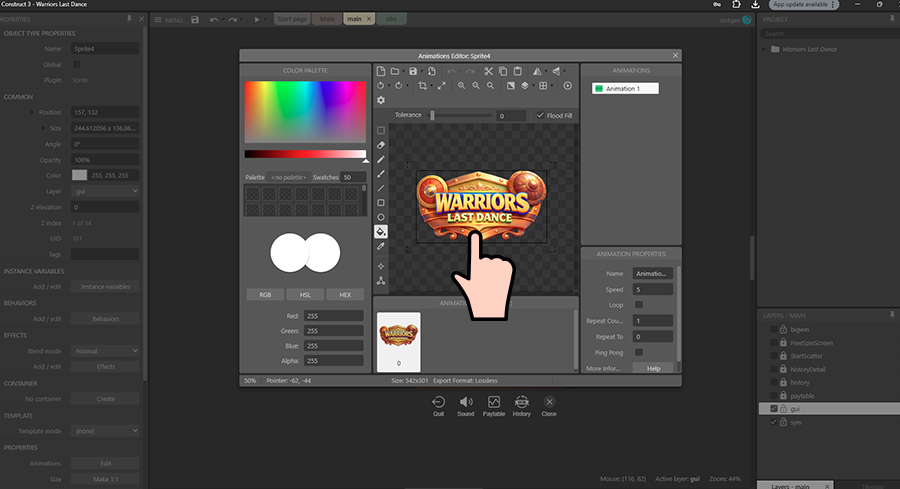The image size is (900, 489).
Task: Switch to the Tilemap tab
Action: (x=872, y=486)
